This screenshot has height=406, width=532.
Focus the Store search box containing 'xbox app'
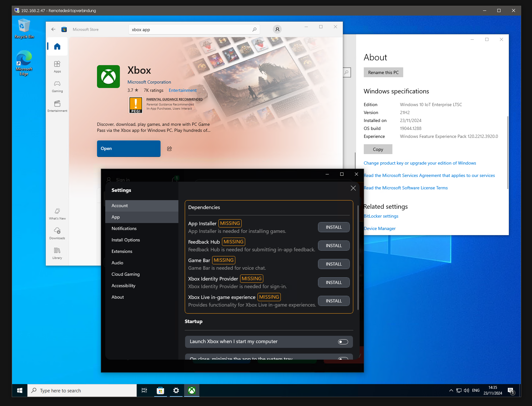coord(194,30)
